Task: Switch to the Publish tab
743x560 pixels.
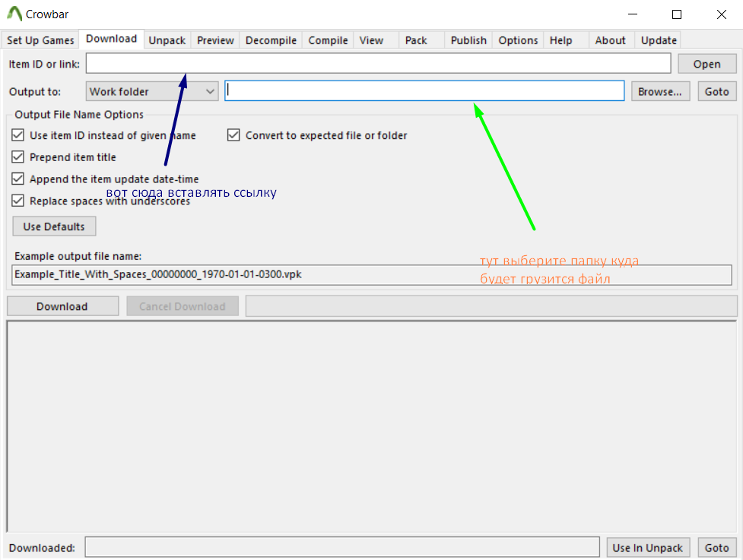Action: point(468,40)
